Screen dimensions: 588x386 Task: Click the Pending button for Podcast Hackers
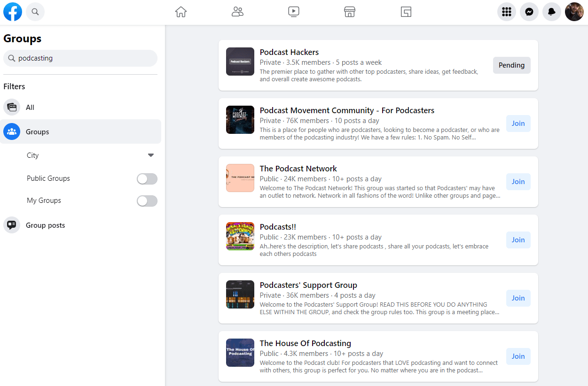(x=512, y=65)
